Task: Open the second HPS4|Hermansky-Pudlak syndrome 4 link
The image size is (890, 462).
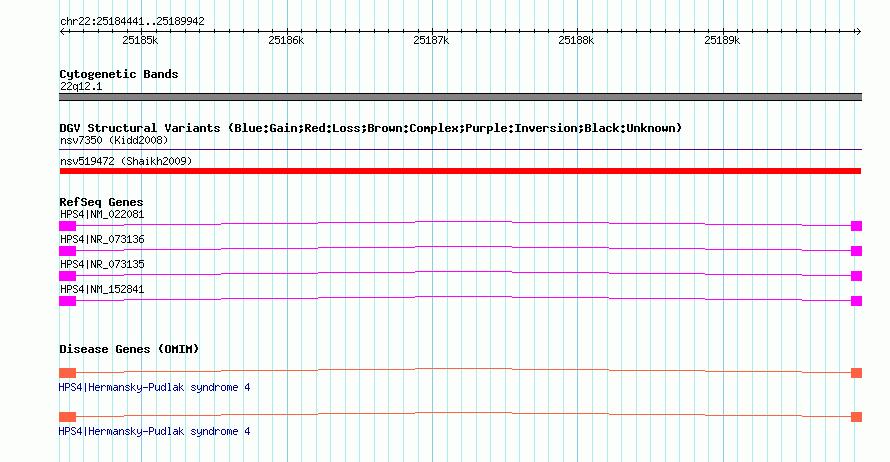Action: 154,431
